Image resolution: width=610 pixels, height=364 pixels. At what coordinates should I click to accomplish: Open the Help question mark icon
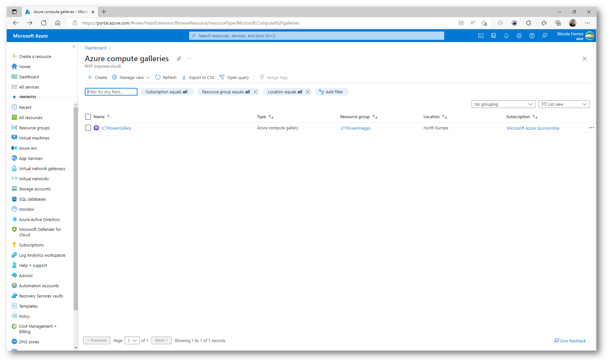pos(532,36)
